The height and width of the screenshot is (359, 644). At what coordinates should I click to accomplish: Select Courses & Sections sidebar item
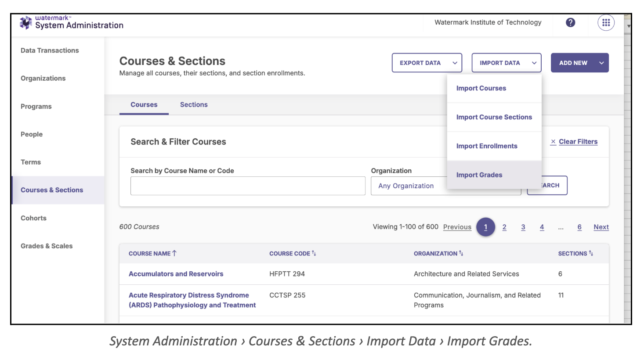(58, 190)
